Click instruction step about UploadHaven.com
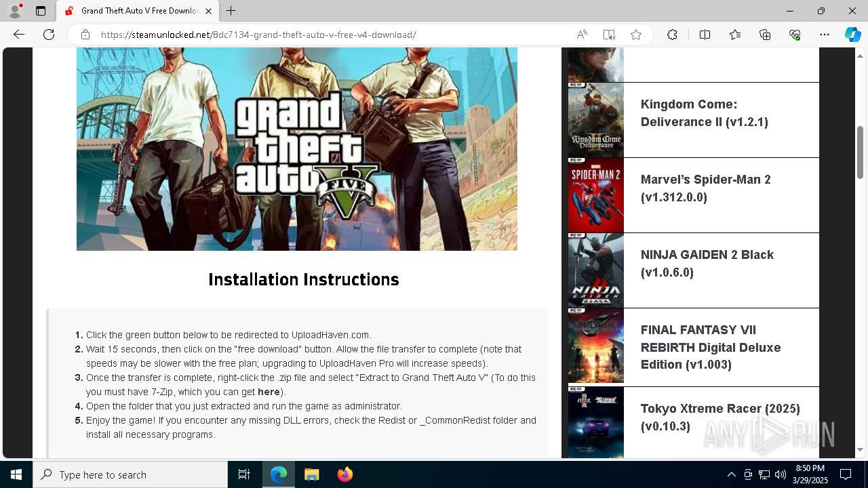 [x=229, y=335]
